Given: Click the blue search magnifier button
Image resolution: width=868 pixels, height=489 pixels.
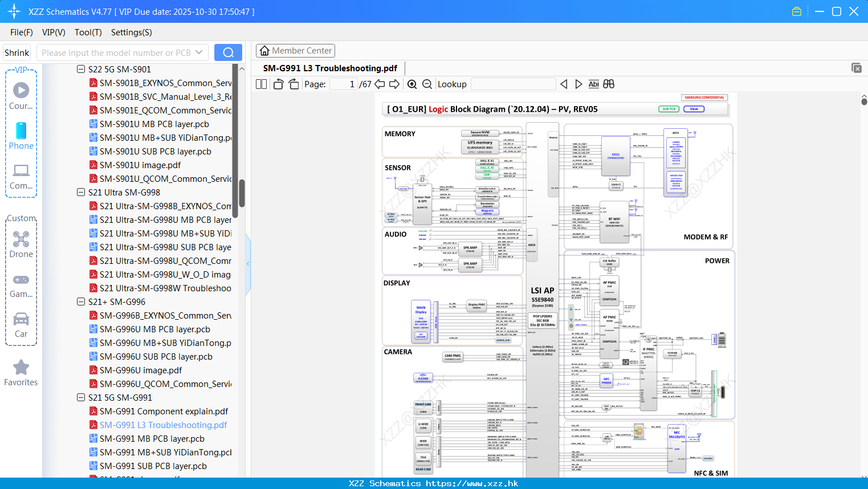Looking at the screenshot, I should [228, 52].
